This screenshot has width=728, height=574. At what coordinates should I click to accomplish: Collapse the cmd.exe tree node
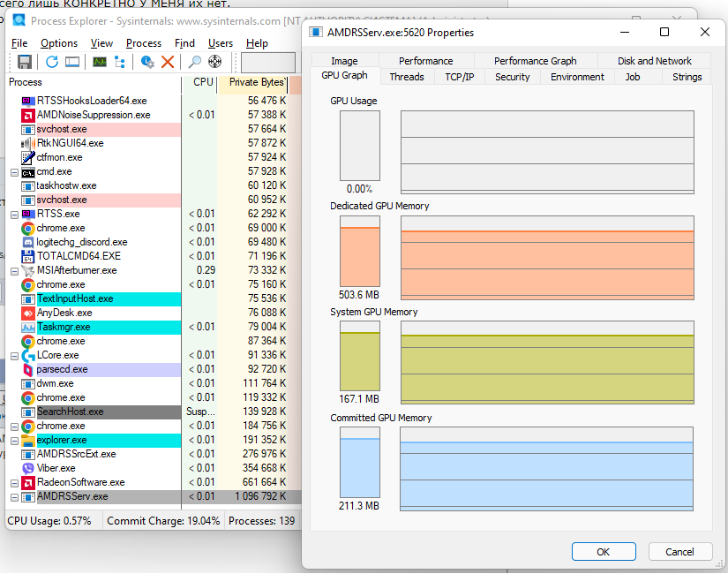point(14,173)
